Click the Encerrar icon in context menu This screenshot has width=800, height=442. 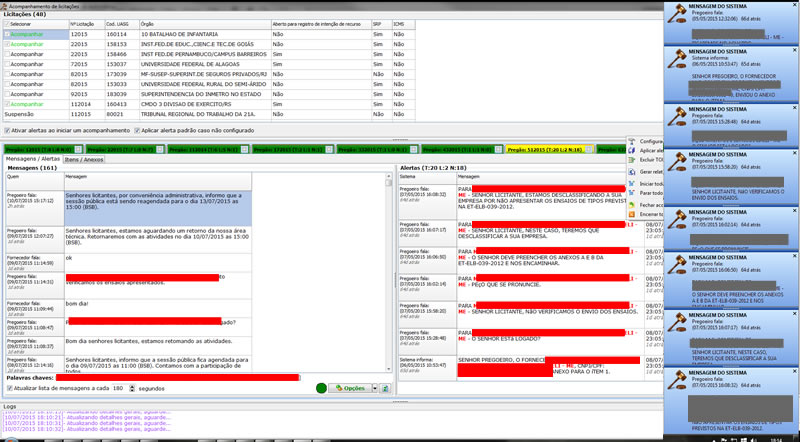tap(631, 213)
